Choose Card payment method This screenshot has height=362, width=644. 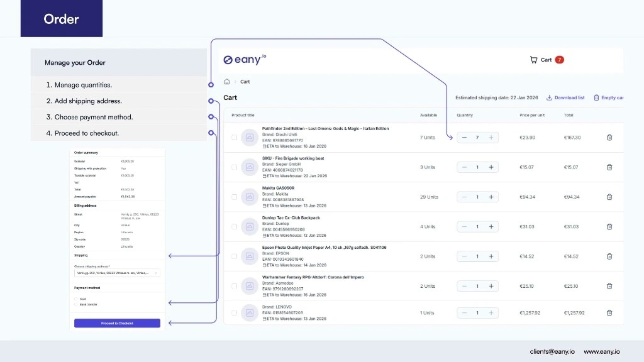coord(76,299)
